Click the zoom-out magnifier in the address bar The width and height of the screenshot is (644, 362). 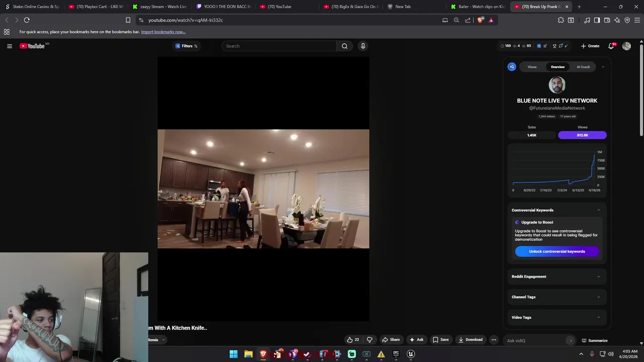click(456, 20)
